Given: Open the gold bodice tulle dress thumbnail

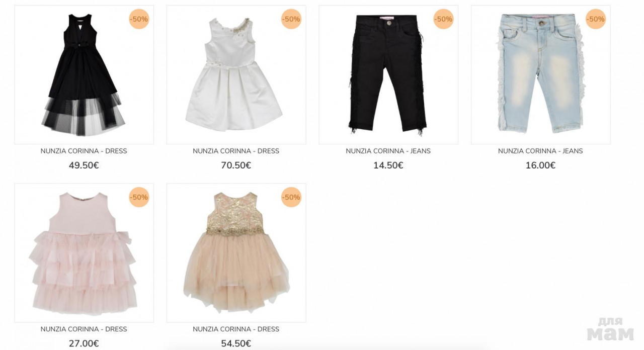Looking at the screenshot, I should pyautogui.click(x=236, y=252).
